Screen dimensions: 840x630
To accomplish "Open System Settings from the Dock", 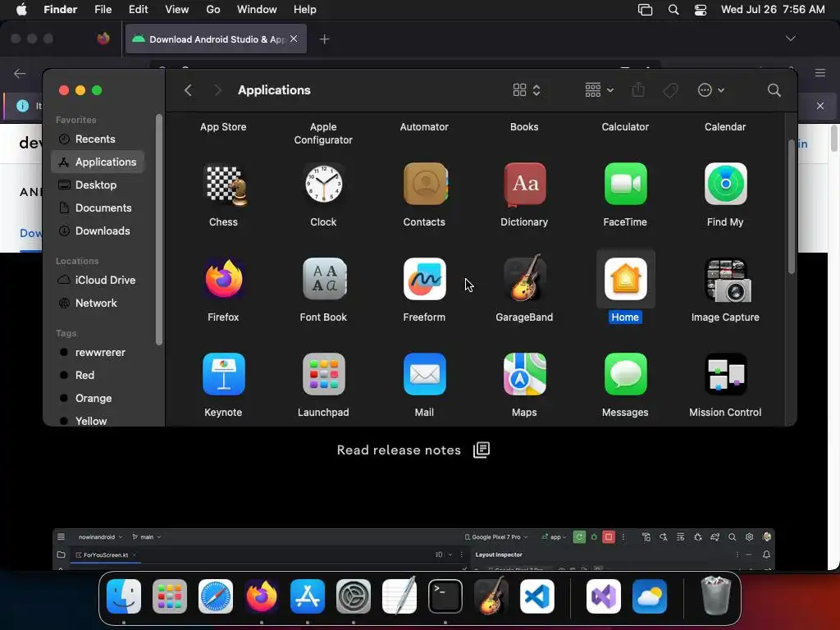I will [x=354, y=596].
